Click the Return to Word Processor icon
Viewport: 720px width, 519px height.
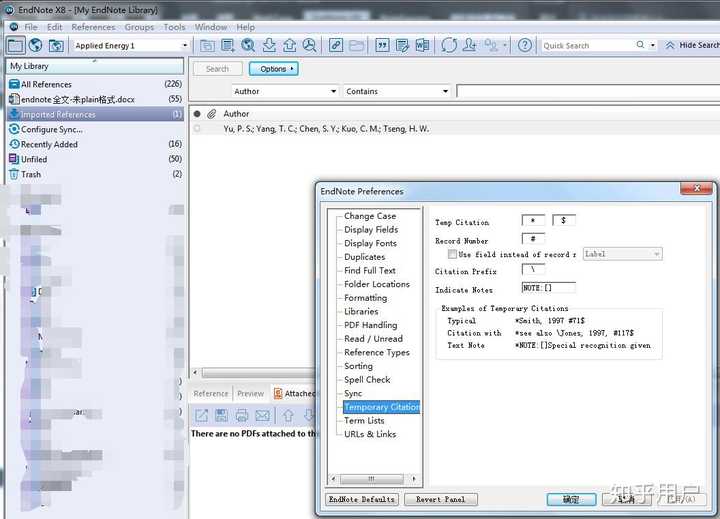point(422,45)
